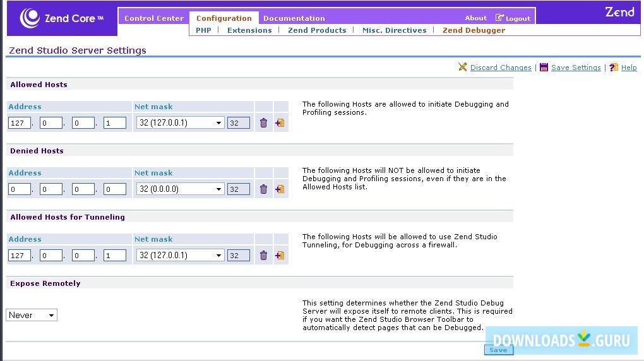The width and height of the screenshot is (644, 361).
Task: Open the PHP configuration submenu
Action: pyautogui.click(x=203, y=30)
